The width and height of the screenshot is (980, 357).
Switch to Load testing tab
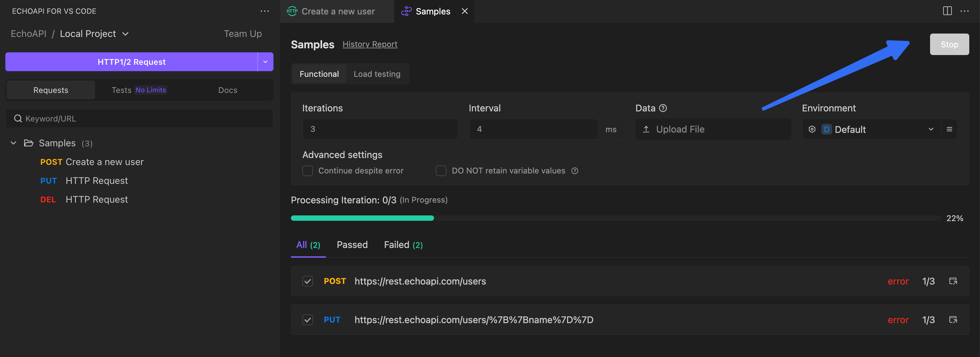tap(377, 74)
